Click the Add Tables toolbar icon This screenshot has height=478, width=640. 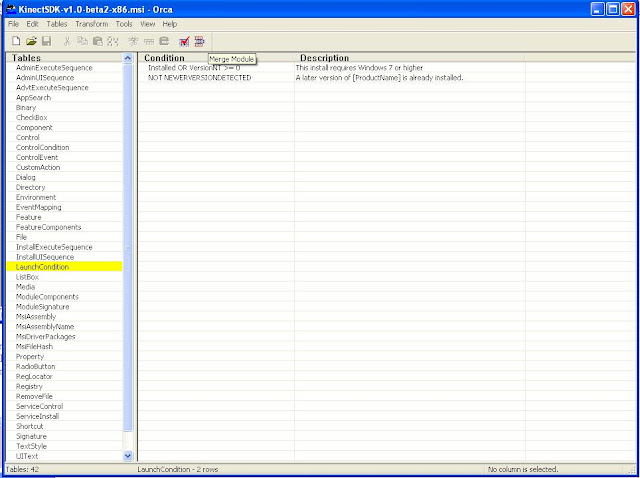[x=133, y=41]
